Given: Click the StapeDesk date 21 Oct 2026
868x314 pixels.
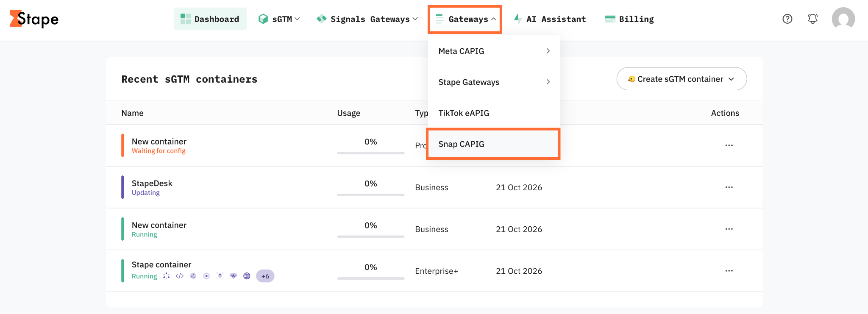Looking at the screenshot, I should pyautogui.click(x=519, y=187).
